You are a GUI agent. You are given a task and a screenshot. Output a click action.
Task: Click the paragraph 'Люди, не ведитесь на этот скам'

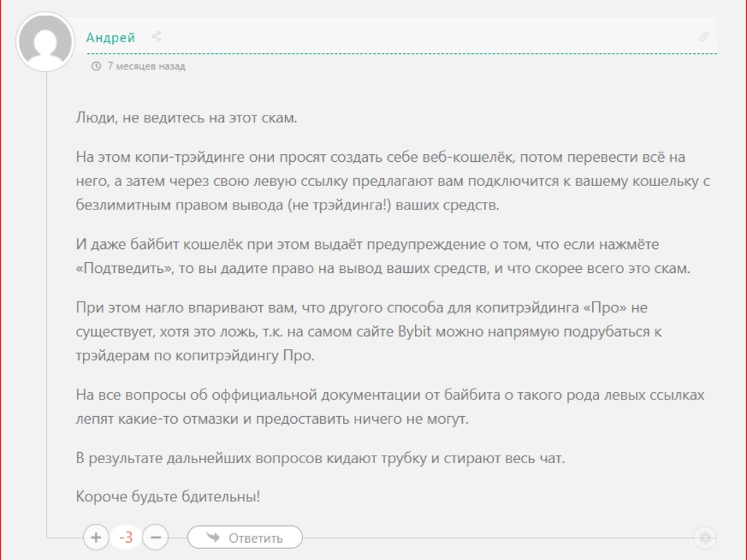point(186,118)
